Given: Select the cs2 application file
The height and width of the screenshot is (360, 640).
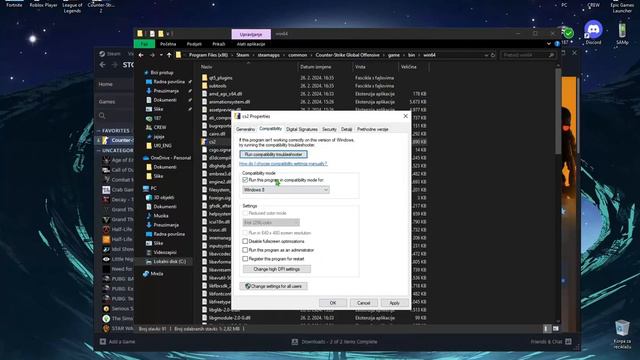Looking at the screenshot, I should pos(212,142).
